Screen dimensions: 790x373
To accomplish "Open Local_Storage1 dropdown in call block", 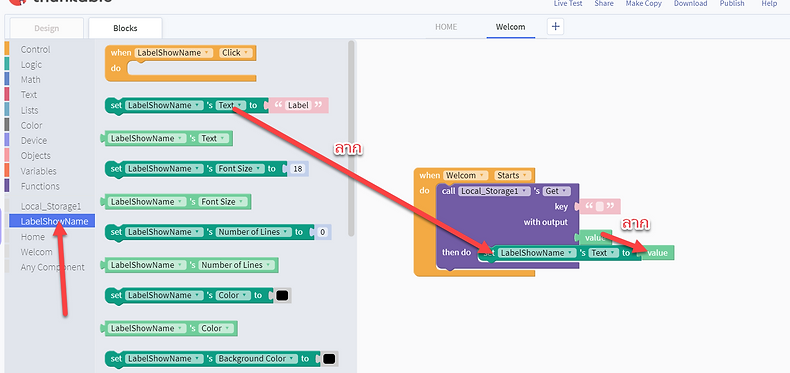I will [x=495, y=191].
